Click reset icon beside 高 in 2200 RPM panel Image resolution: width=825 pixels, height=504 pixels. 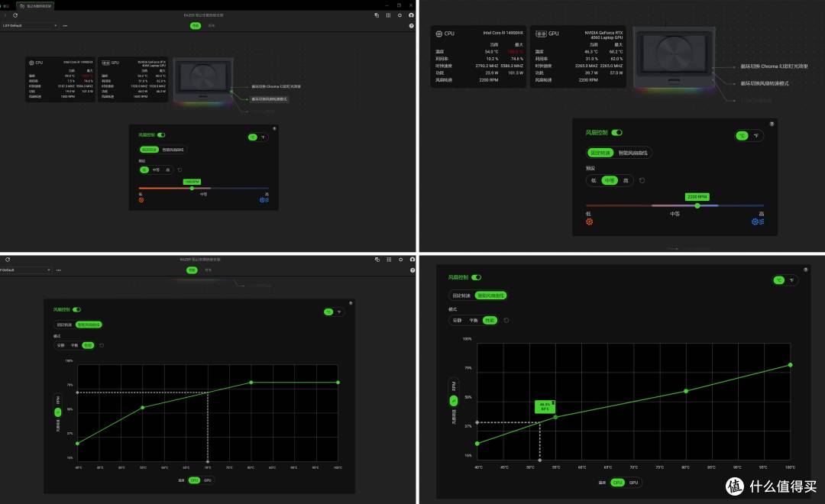pos(642,180)
